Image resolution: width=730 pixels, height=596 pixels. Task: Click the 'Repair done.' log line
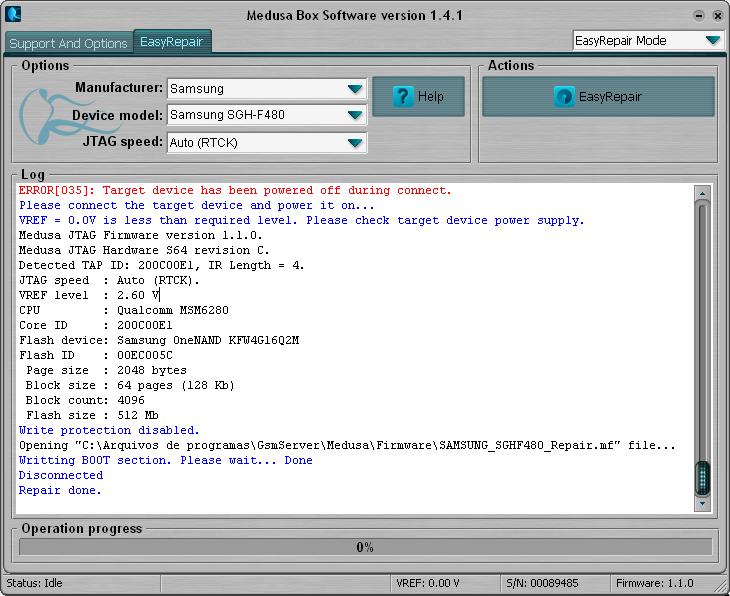click(60, 490)
